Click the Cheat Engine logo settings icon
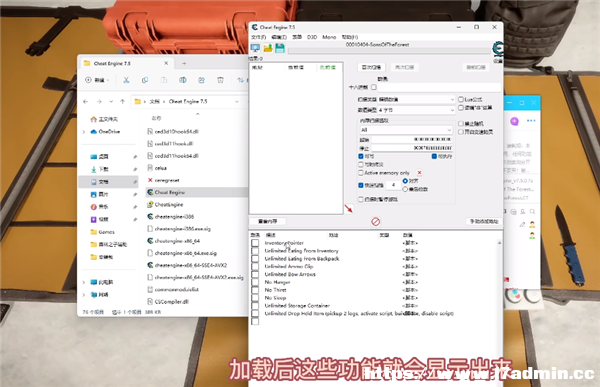 point(497,50)
